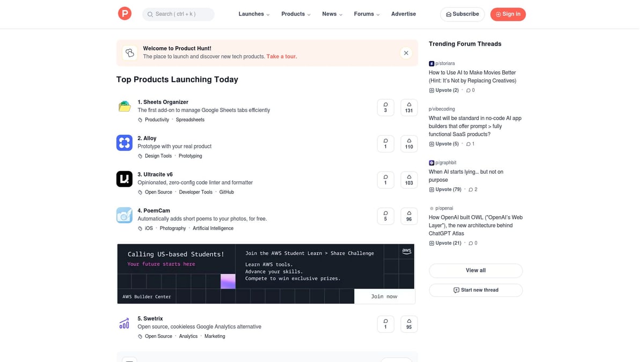Screen dimensions: 644x362
Task: Select the Design Tools tag
Action: 158,156
